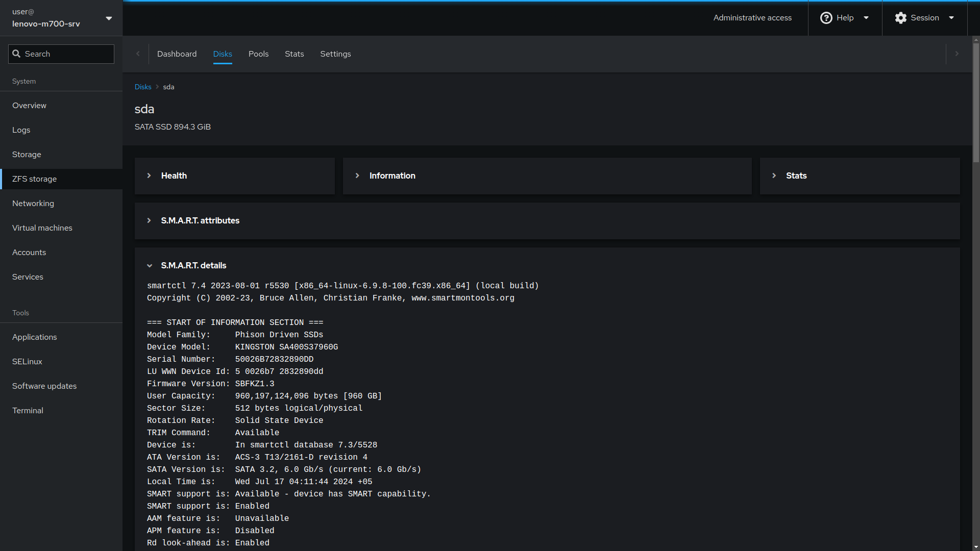Open the Help dropdown menu

tap(845, 18)
